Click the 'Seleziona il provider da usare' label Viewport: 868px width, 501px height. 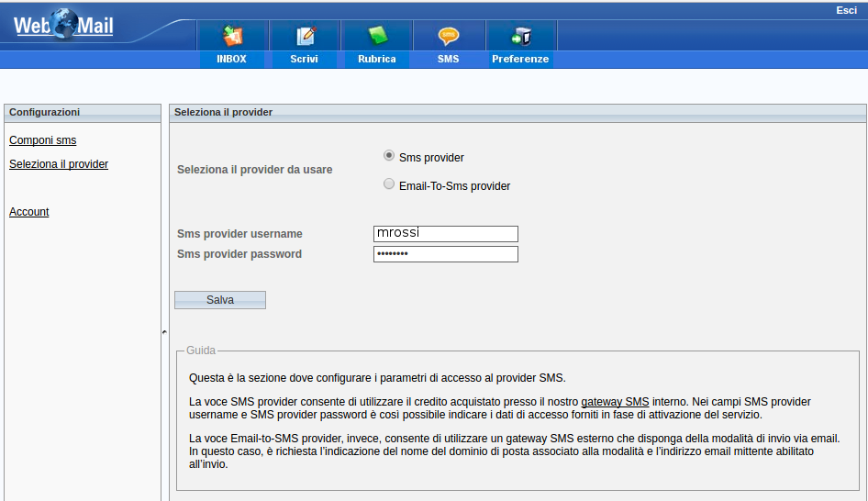255,170
